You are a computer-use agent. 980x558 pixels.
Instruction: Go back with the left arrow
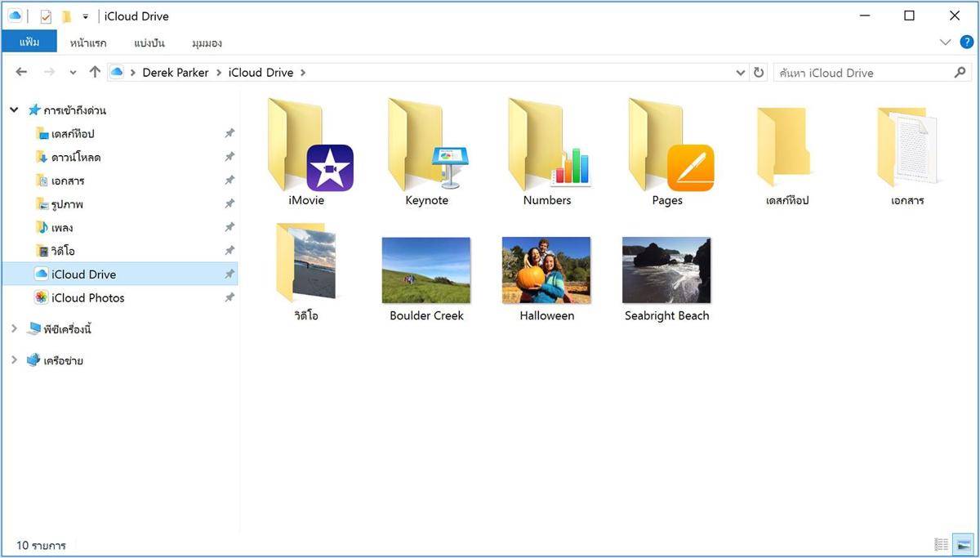pyautogui.click(x=21, y=72)
